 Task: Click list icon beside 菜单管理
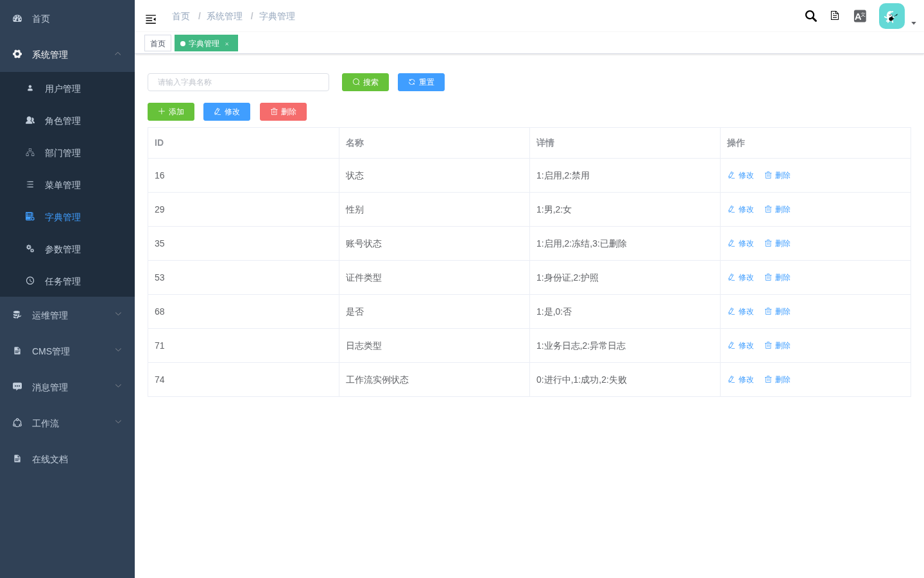[30, 184]
